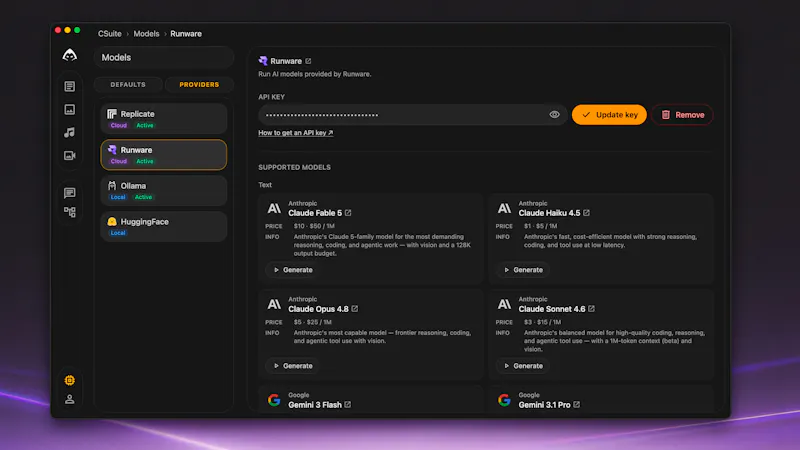Image resolution: width=800 pixels, height=450 pixels.
Task: Click Ollama's Local tag
Action: point(118,197)
